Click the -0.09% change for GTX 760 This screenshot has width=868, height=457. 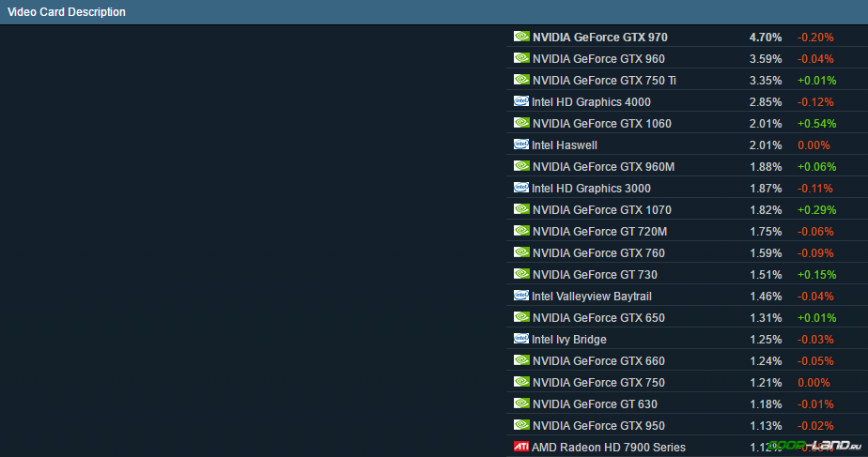pos(815,253)
